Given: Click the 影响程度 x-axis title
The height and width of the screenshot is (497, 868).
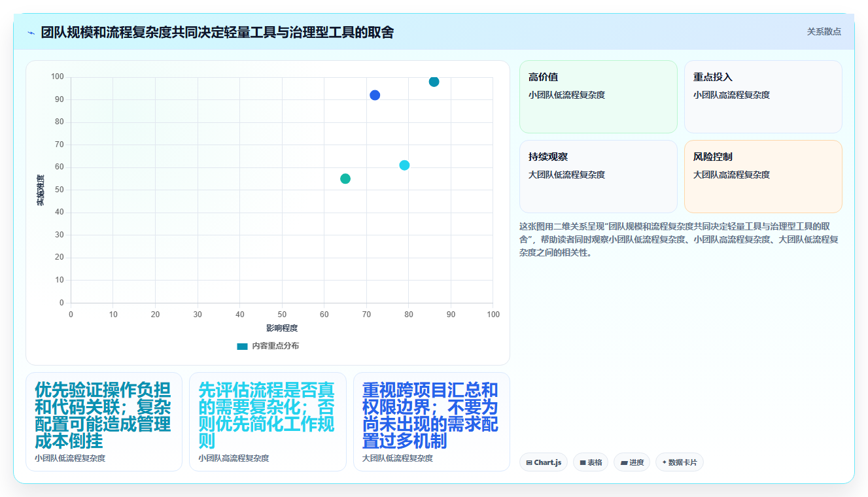Looking at the screenshot, I should click(282, 328).
